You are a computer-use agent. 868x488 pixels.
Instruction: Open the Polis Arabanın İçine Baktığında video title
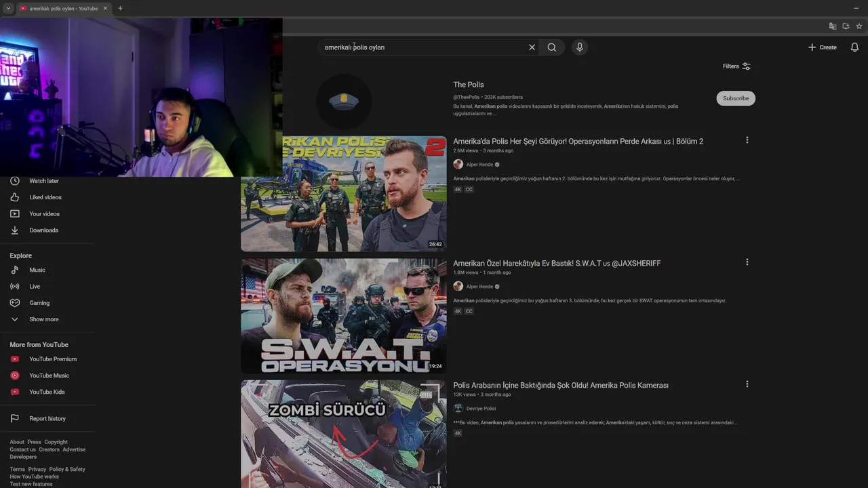561,385
